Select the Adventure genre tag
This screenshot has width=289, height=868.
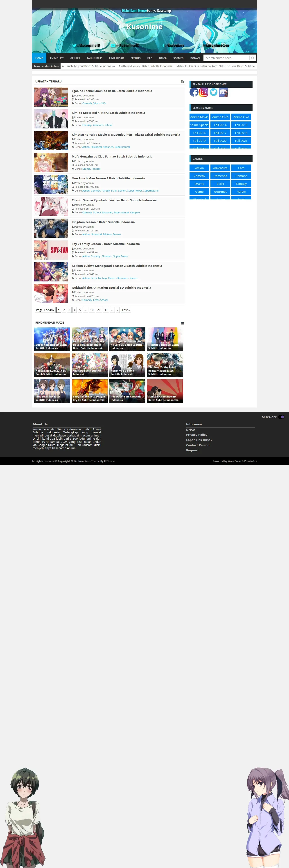click(x=220, y=168)
